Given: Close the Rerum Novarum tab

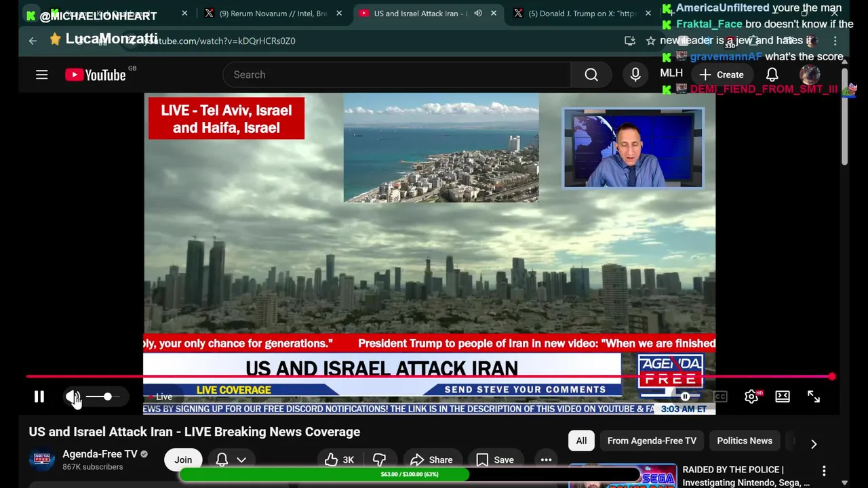Looking at the screenshot, I should 339,14.
